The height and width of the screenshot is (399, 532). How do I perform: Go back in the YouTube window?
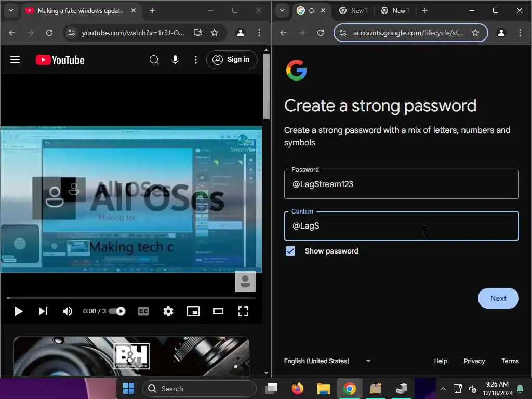(x=12, y=33)
